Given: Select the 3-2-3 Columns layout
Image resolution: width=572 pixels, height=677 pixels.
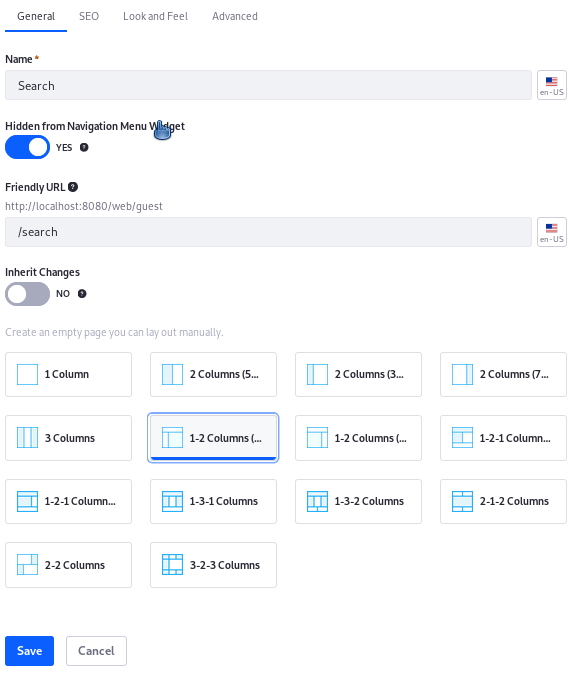Looking at the screenshot, I should tap(213, 565).
